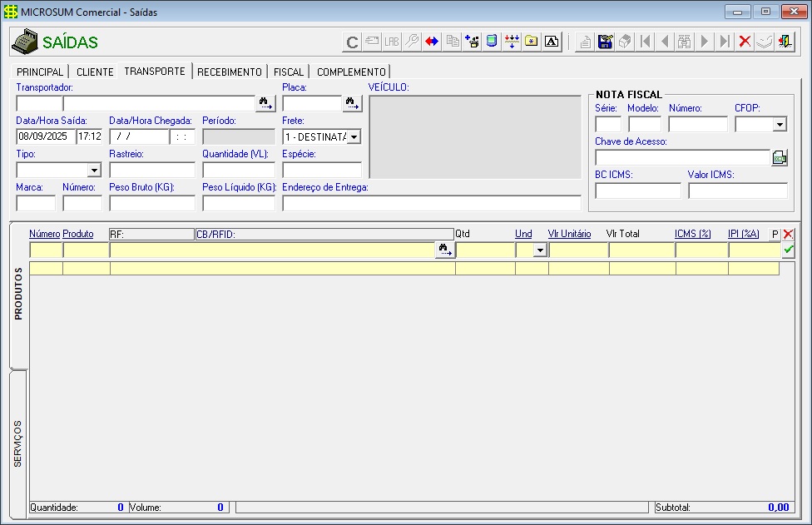Search for Placa using binoculars button
The image size is (812, 525).
[x=353, y=104]
